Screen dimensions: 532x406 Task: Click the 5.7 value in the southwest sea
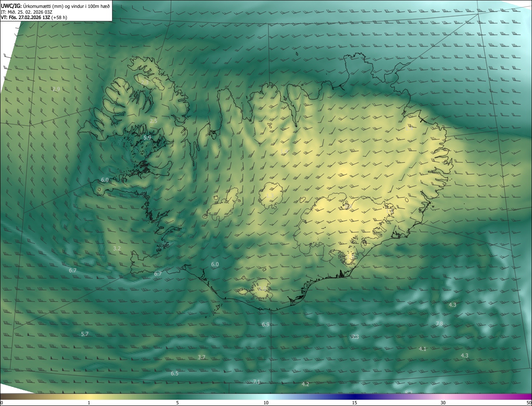pyautogui.click(x=85, y=334)
